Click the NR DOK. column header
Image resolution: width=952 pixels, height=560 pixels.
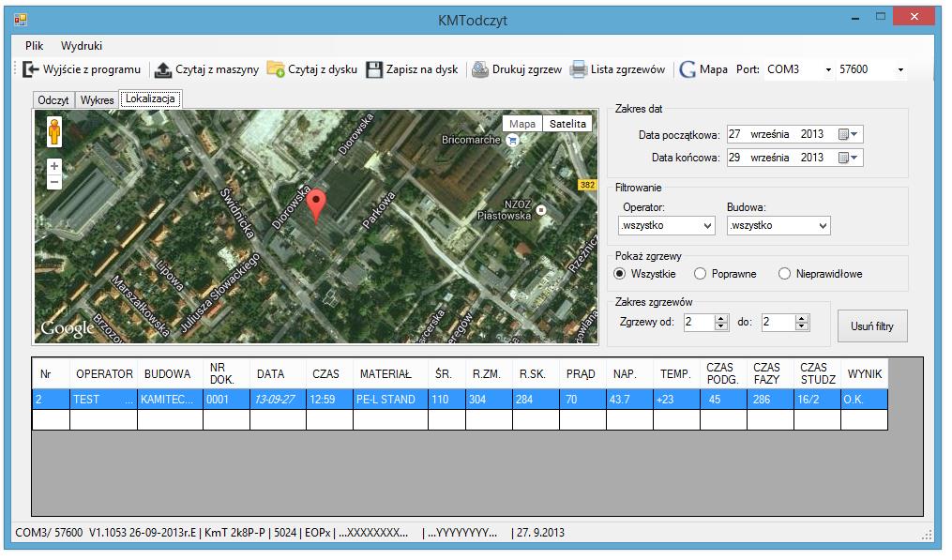226,374
